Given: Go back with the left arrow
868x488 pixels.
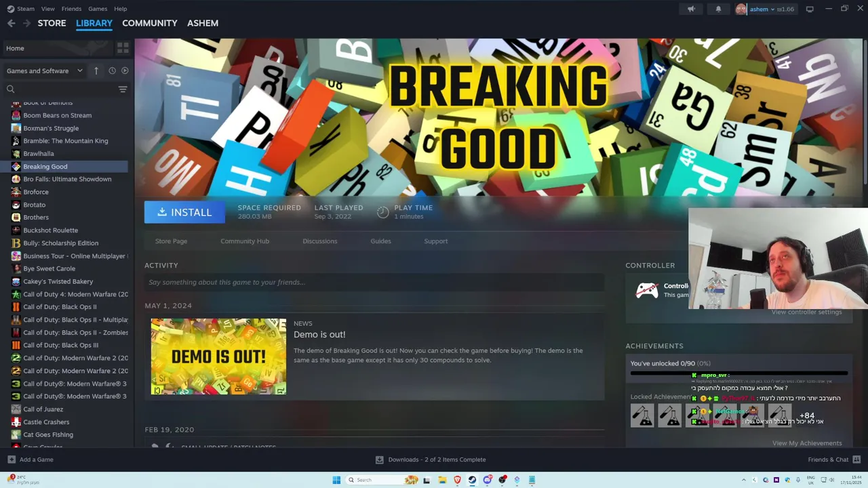Looking at the screenshot, I should tap(11, 23).
